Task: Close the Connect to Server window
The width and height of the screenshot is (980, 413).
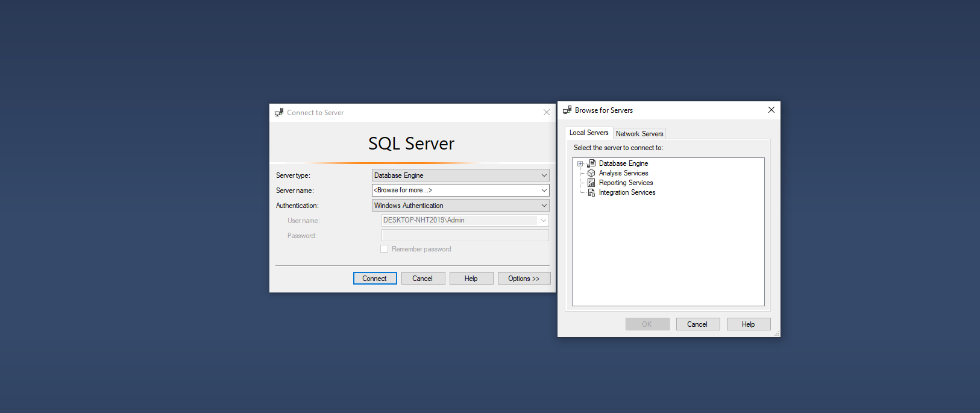Action: (x=547, y=112)
